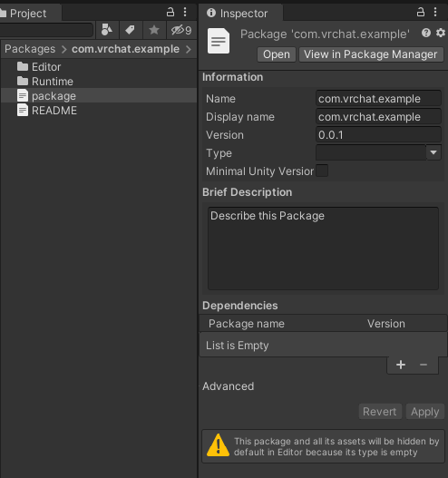Image resolution: width=448 pixels, height=478 pixels.
Task: Open the Inspector help icon
Action: pos(426,33)
